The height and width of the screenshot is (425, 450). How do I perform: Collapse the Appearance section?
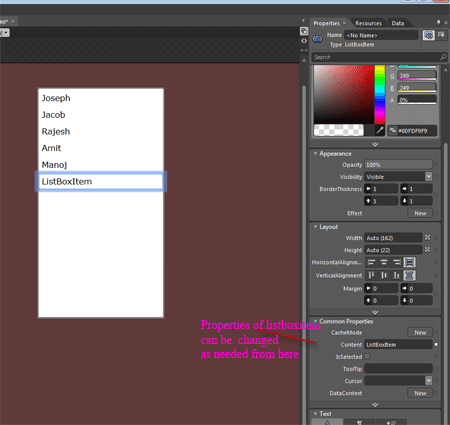(315, 154)
